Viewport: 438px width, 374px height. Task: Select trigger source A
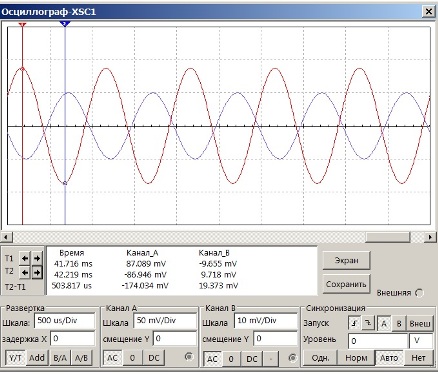coord(384,323)
